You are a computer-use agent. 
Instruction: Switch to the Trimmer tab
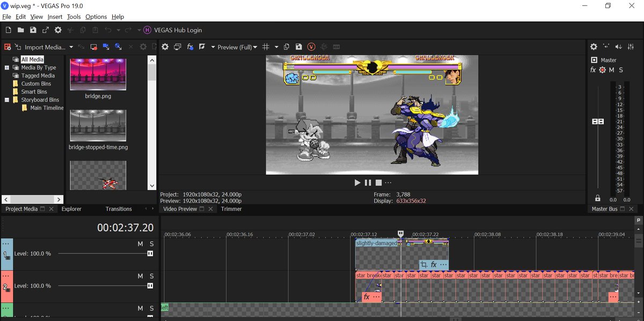pos(231,209)
